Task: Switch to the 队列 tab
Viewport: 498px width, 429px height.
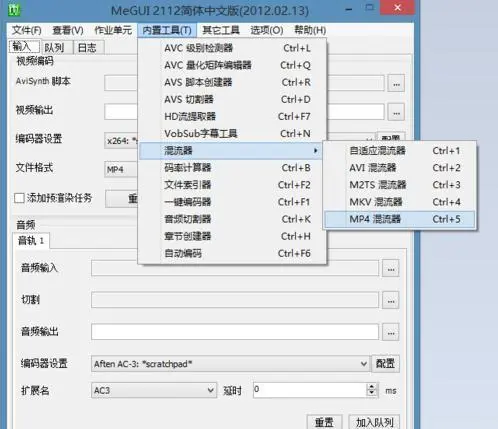Action: 54,47
